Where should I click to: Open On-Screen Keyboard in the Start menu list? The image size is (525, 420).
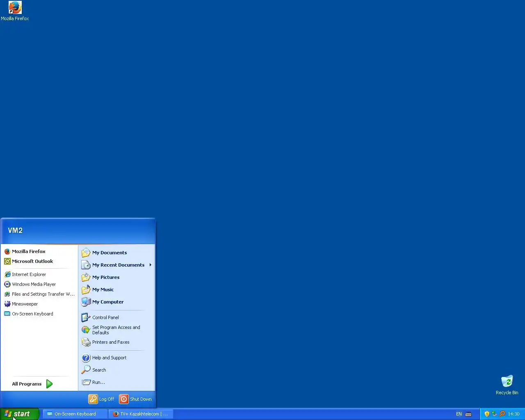(x=39, y=314)
